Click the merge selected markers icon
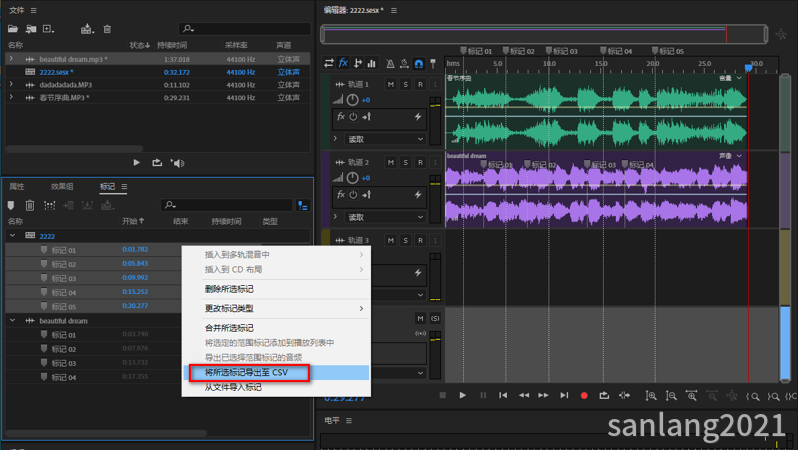 point(49,205)
